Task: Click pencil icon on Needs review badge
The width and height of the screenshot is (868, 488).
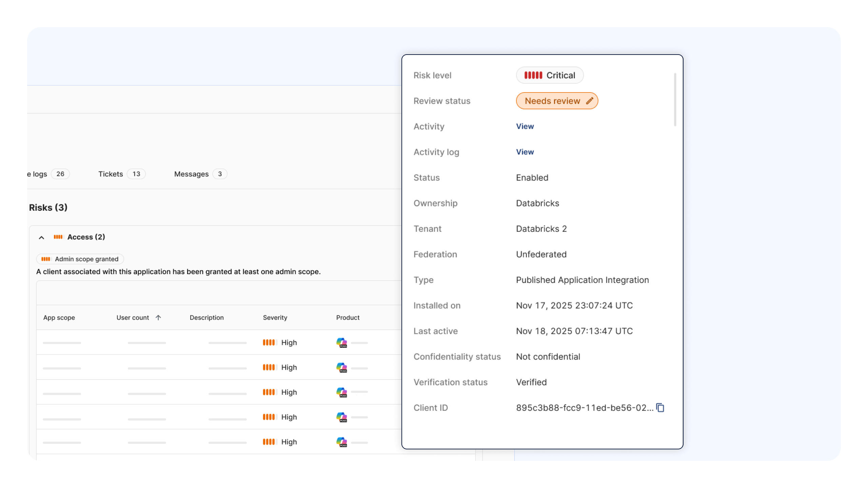Action: (x=590, y=101)
